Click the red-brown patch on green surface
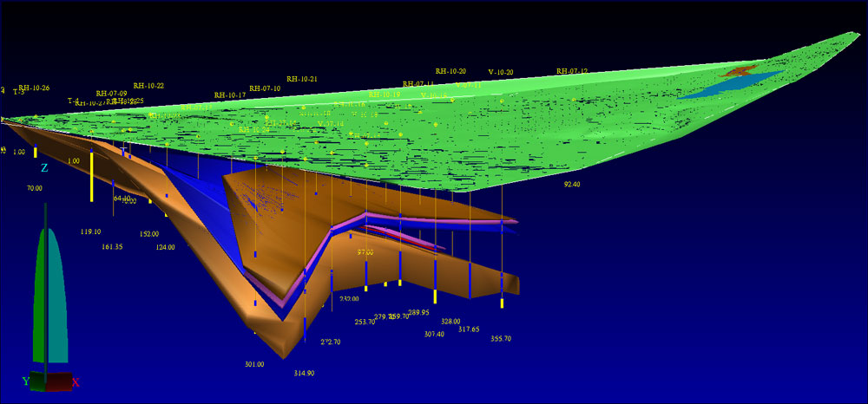 (x=742, y=70)
